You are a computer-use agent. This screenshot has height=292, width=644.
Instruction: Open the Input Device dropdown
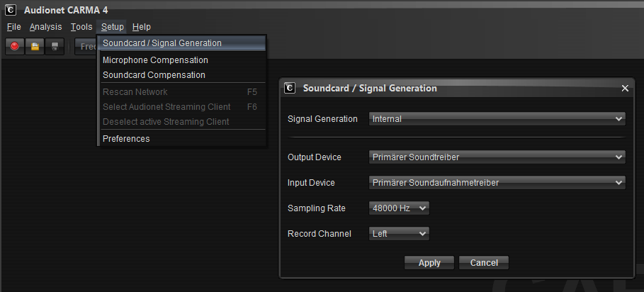[497, 183]
